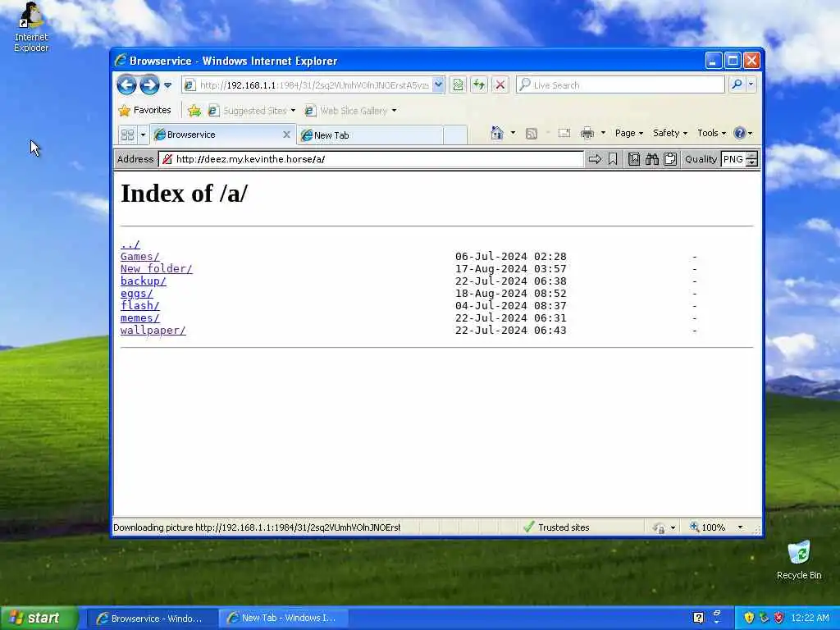Open the 100% zoom level control
Image resolution: width=840 pixels, height=630 pixels.
tap(708, 527)
